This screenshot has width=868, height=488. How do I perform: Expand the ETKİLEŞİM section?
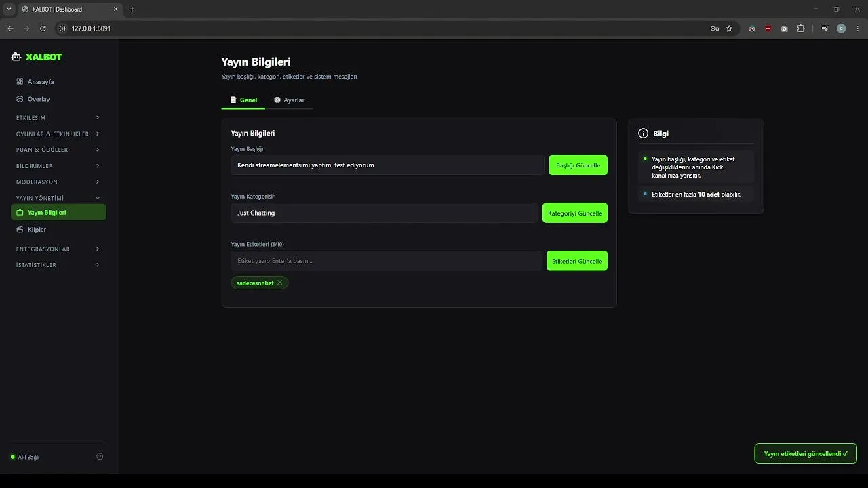(x=58, y=118)
